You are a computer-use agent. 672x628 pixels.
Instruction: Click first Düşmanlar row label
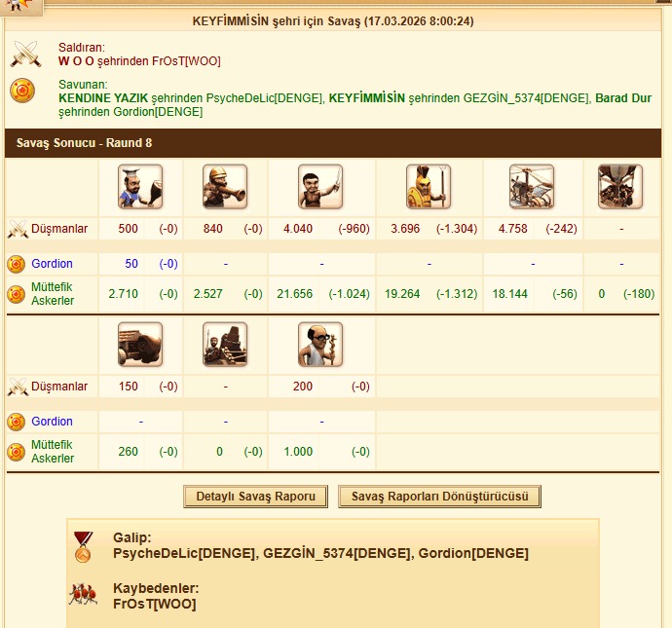pos(59,229)
